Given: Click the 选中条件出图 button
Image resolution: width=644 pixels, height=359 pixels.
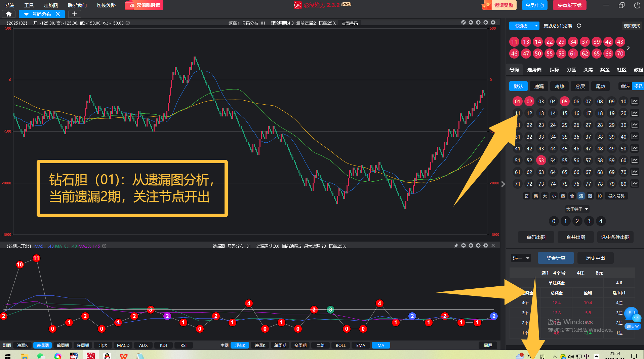Looking at the screenshot, I should (615, 237).
